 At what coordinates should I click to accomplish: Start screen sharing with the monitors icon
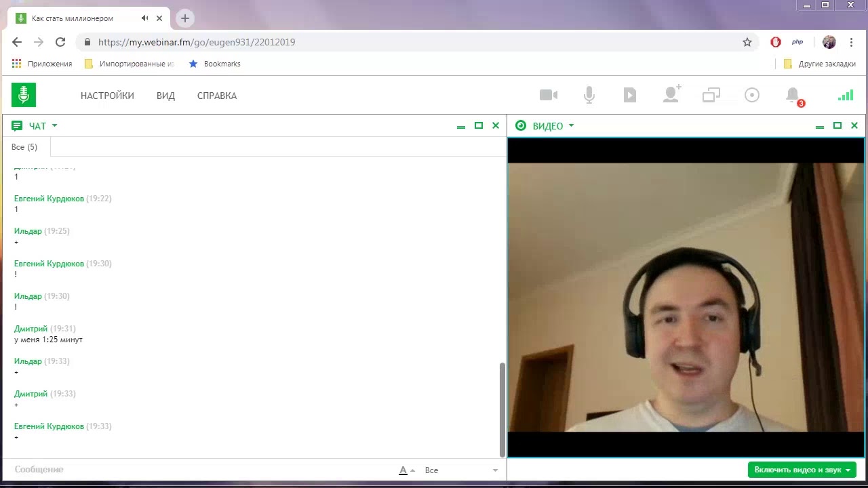tap(711, 95)
